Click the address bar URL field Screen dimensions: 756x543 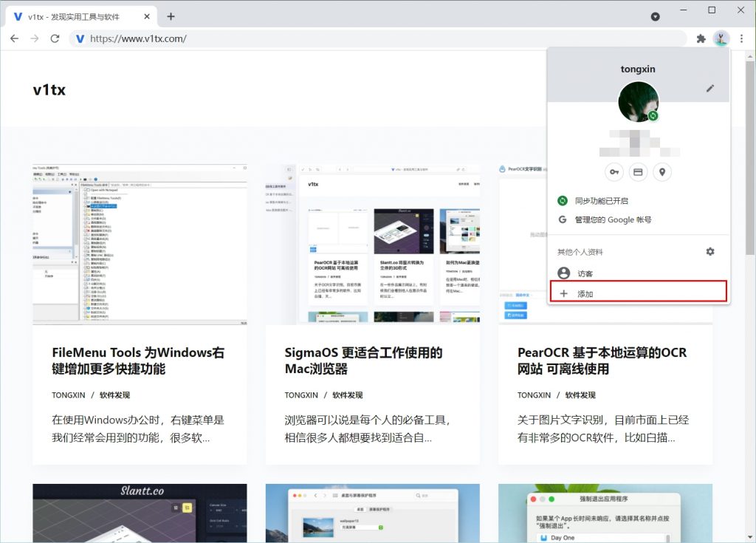click(379, 38)
